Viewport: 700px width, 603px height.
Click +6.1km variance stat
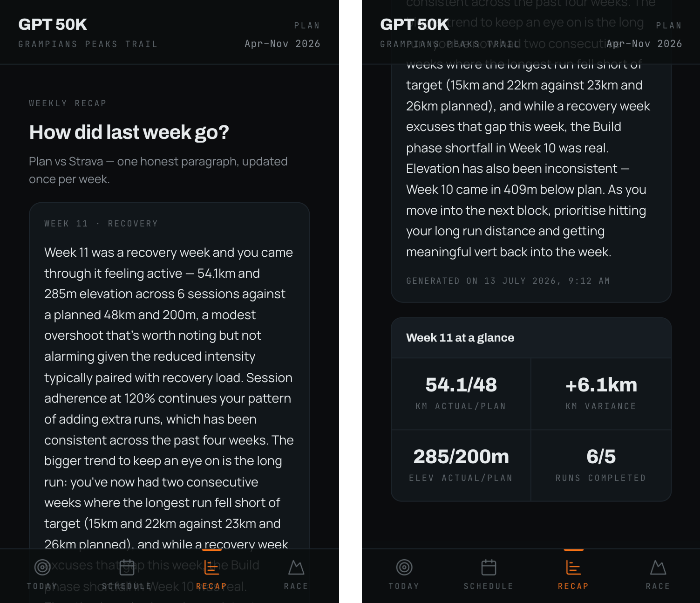601,385
